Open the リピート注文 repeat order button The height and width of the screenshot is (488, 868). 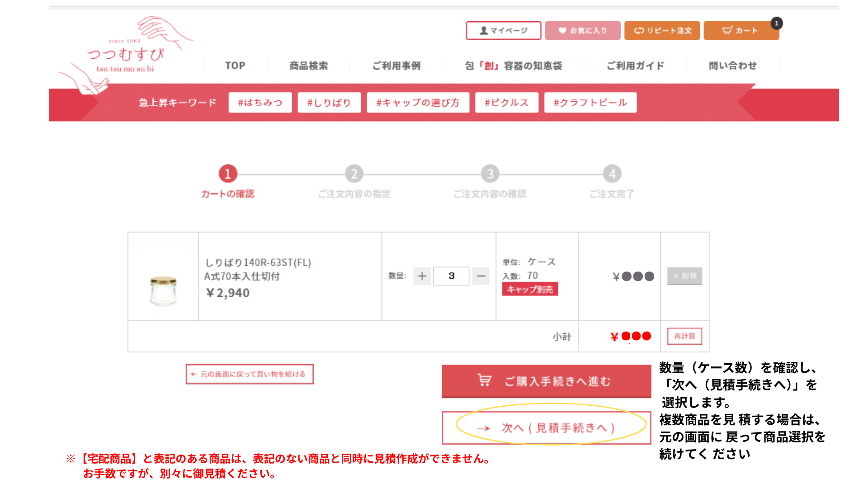pyautogui.click(x=662, y=31)
